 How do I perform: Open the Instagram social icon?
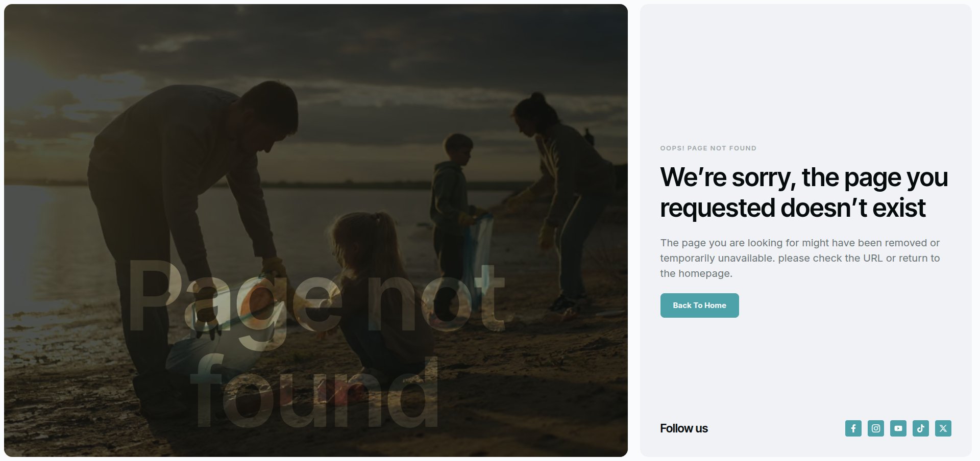click(875, 428)
